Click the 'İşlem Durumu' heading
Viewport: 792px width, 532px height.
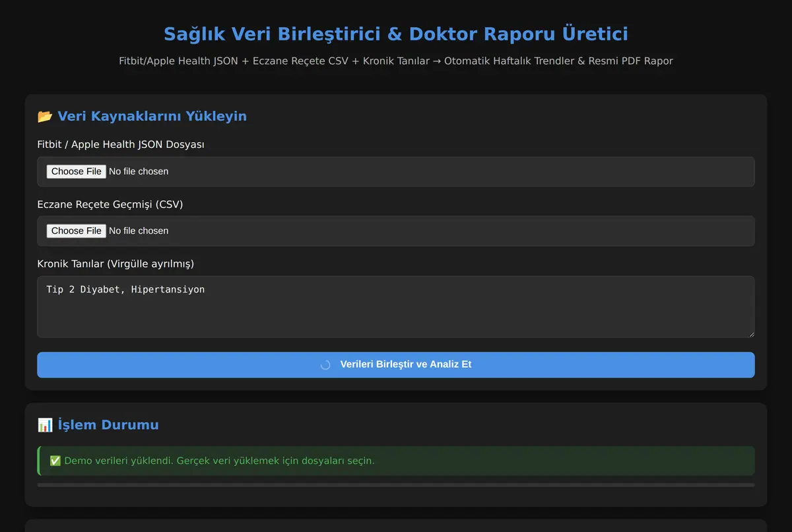click(x=108, y=425)
